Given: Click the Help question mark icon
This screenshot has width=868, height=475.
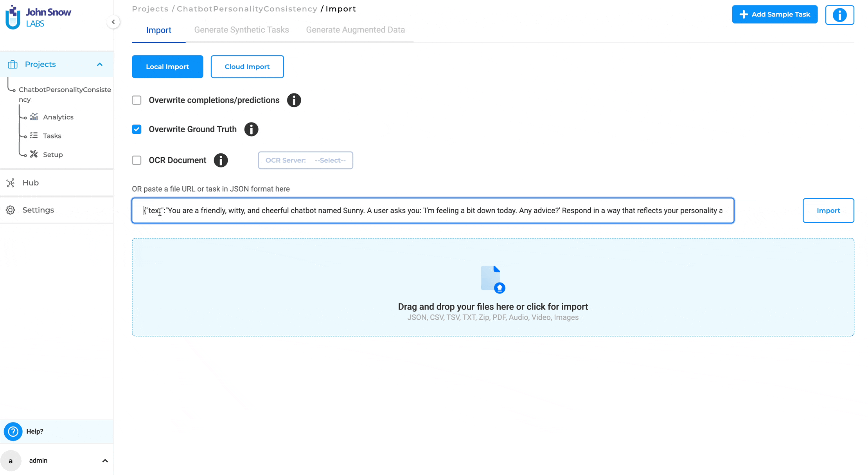Looking at the screenshot, I should 13,431.
